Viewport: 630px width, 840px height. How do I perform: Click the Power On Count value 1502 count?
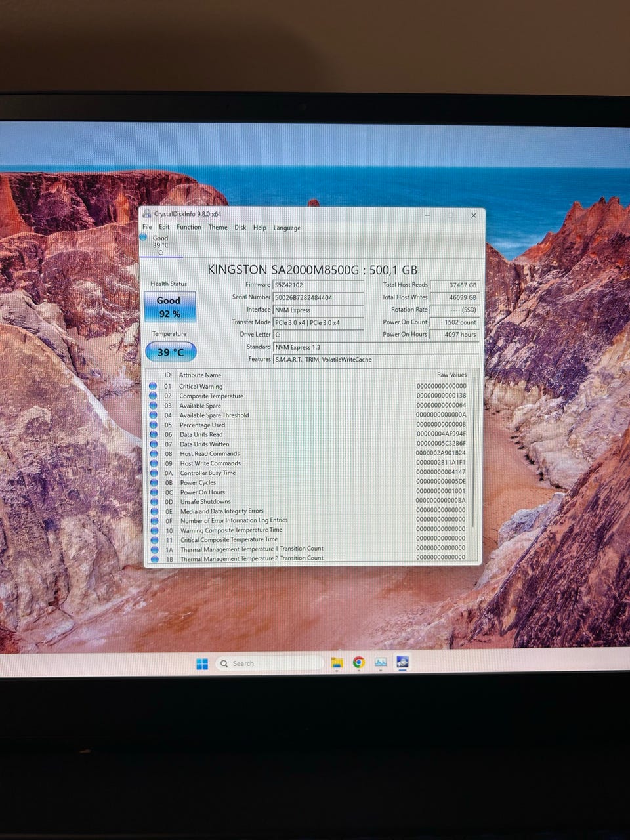pyautogui.click(x=455, y=322)
